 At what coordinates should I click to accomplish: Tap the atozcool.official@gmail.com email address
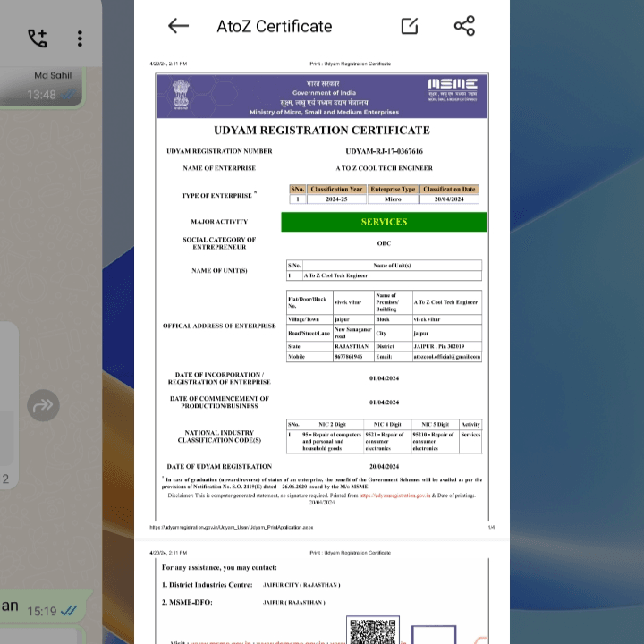pos(446,356)
